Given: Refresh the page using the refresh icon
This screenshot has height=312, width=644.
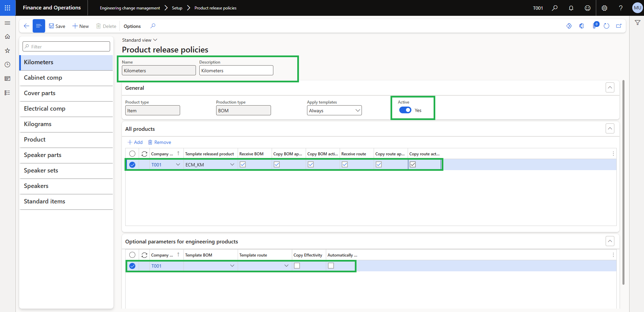Looking at the screenshot, I should (606, 26).
